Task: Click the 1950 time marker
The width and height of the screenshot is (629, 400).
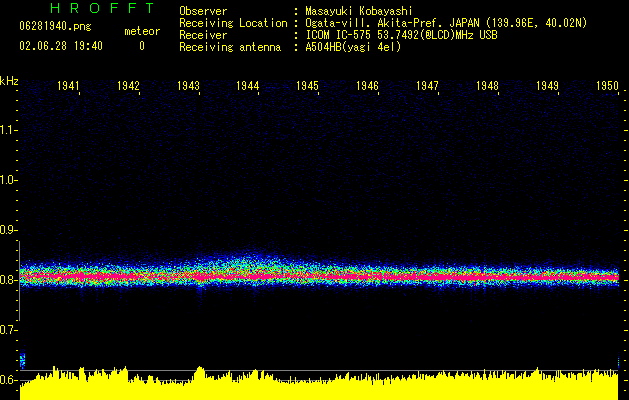Action: tap(607, 87)
